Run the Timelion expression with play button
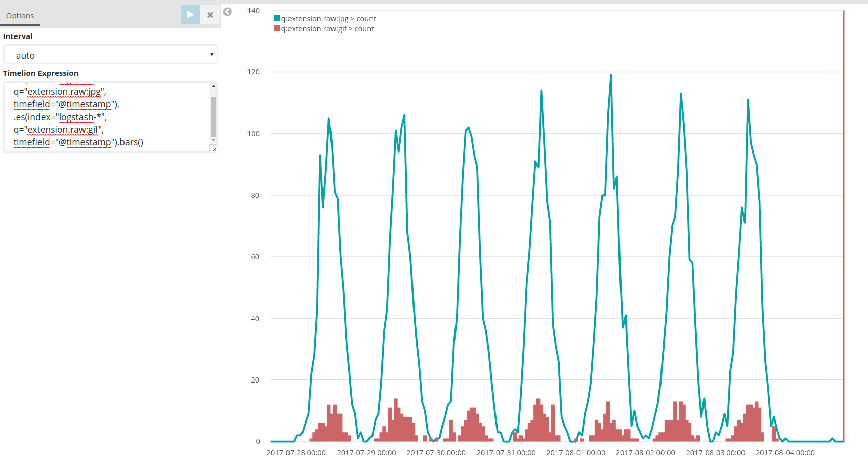Image resolution: width=868 pixels, height=459 pixels. [x=190, y=15]
